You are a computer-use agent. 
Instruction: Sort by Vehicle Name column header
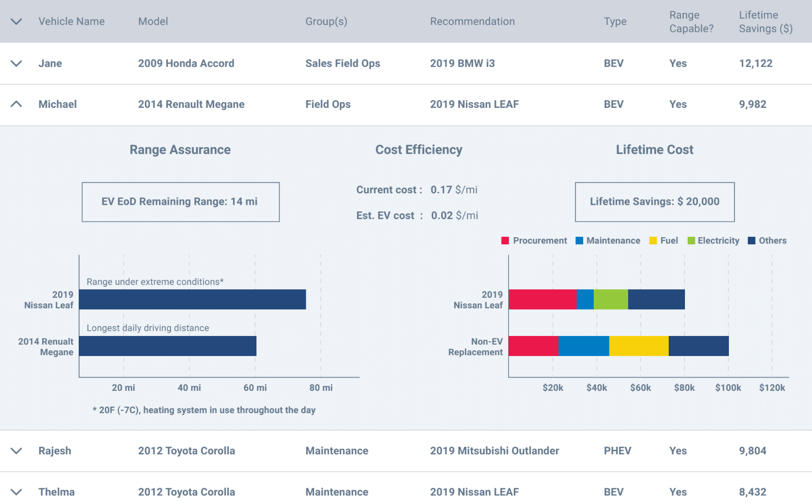tap(72, 21)
